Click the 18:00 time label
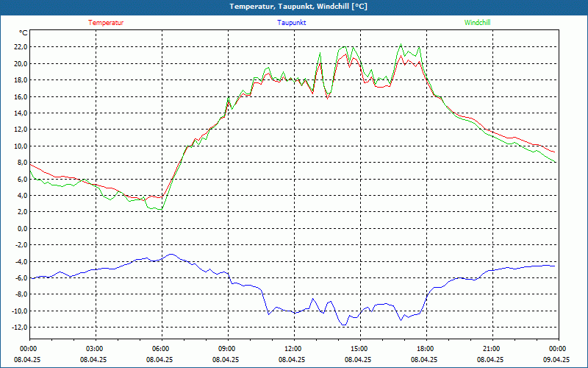588x368 pixels. tap(426, 349)
